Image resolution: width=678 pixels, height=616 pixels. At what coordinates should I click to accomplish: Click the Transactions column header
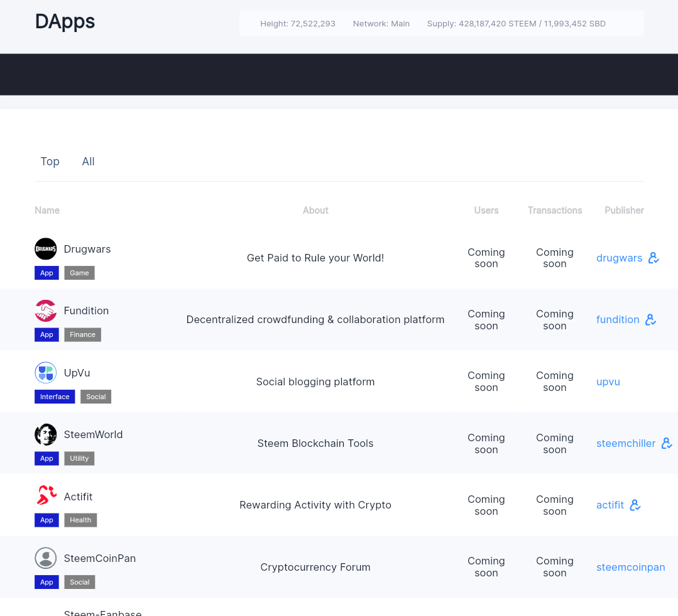(x=555, y=210)
